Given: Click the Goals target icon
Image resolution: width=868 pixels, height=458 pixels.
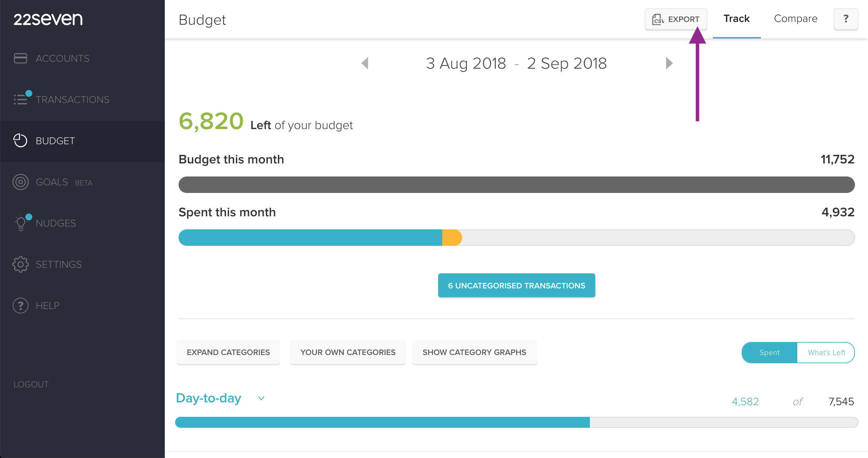Looking at the screenshot, I should click(21, 182).
